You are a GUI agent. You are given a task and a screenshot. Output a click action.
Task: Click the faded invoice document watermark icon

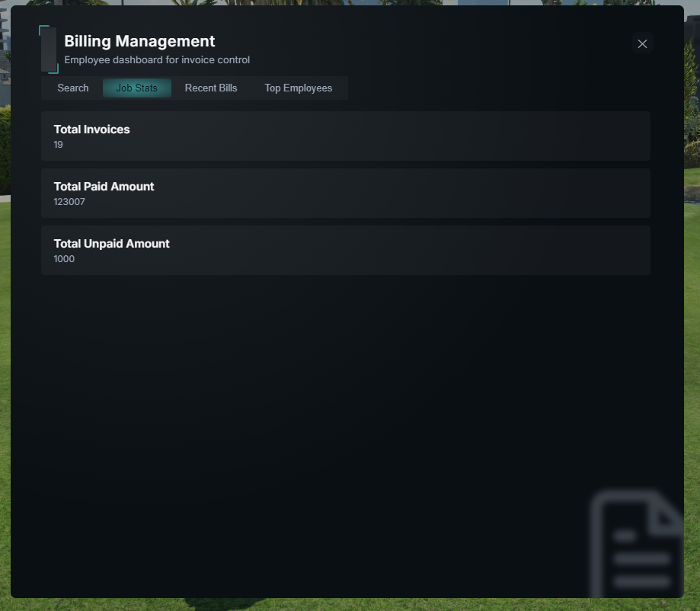coord(637,543)
